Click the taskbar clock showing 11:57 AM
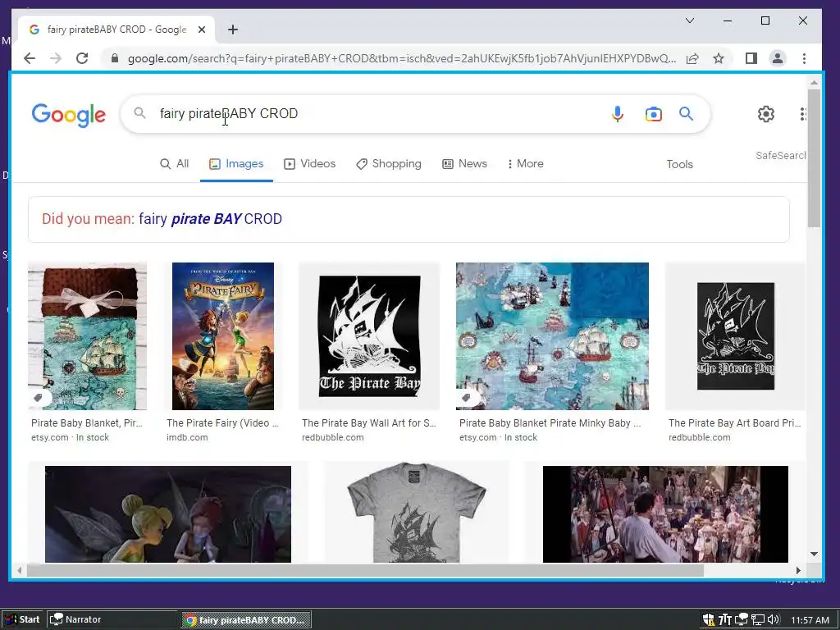 (x=810, y=620)
